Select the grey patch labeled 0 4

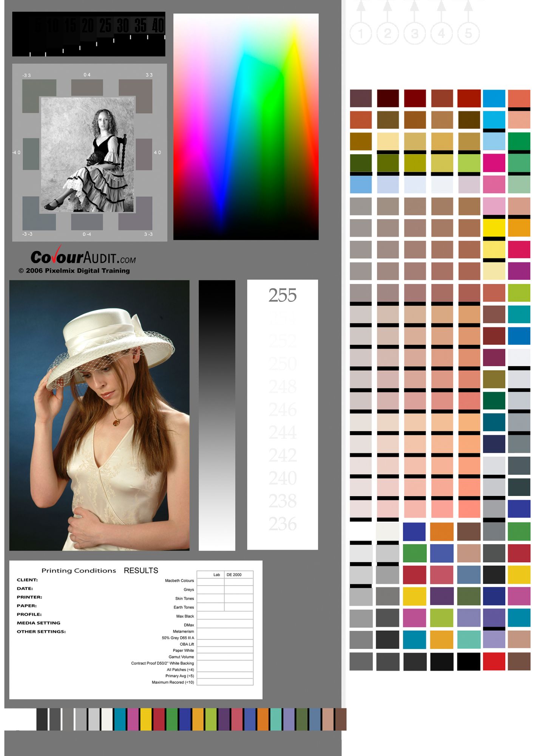coord(87,87)
